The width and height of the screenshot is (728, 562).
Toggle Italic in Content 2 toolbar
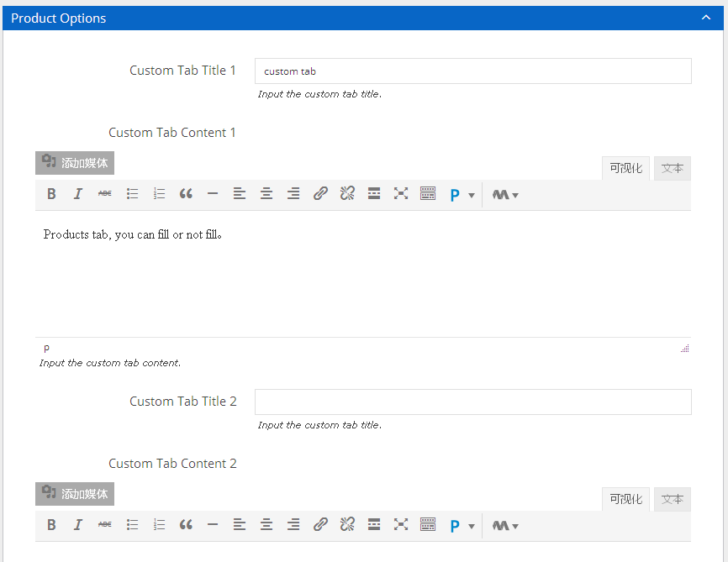[78, 525]
